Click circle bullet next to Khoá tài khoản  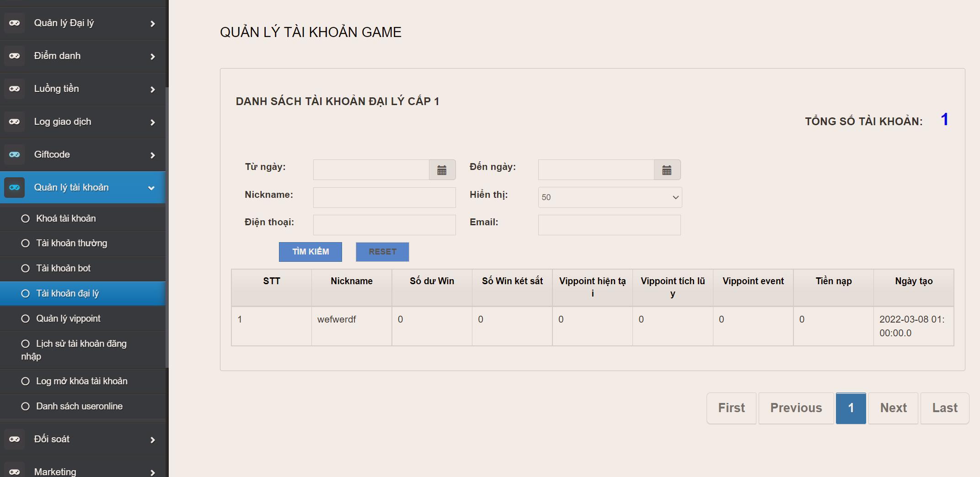coord(26,218)
